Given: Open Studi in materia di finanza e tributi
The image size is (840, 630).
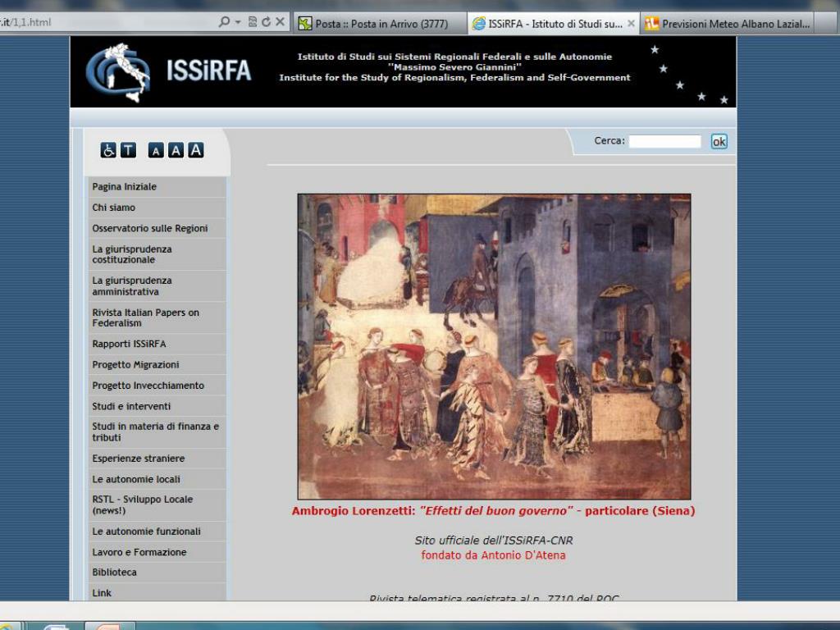Looking at the screenshot, I should (157, 432).
